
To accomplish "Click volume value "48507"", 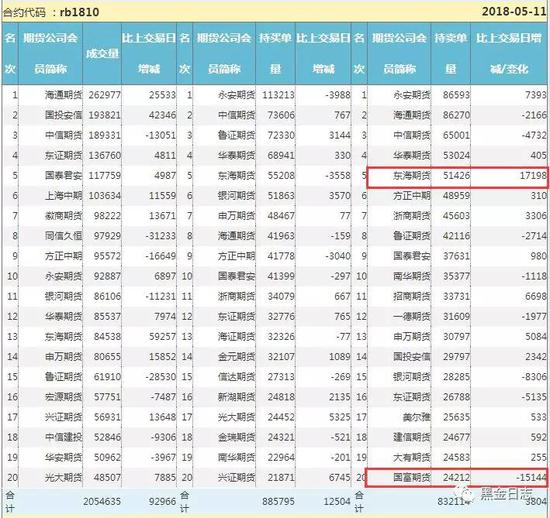I will tap(107, 478).
